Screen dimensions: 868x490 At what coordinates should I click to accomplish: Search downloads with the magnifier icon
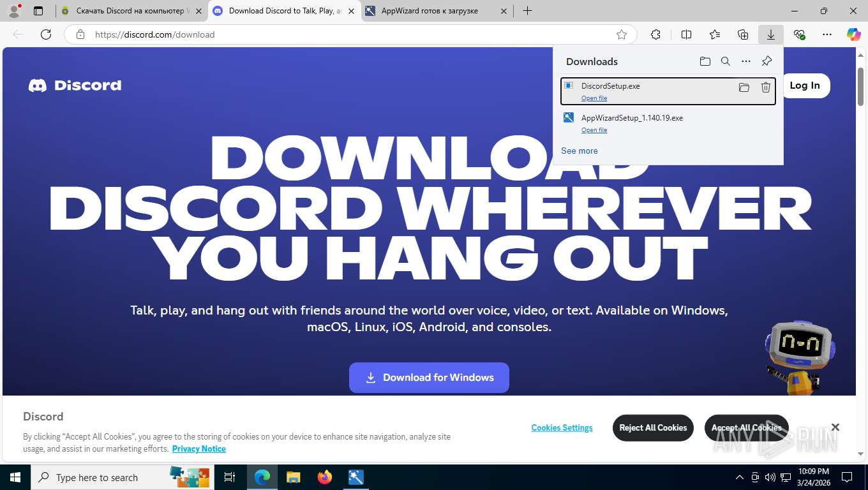[725, 61]
